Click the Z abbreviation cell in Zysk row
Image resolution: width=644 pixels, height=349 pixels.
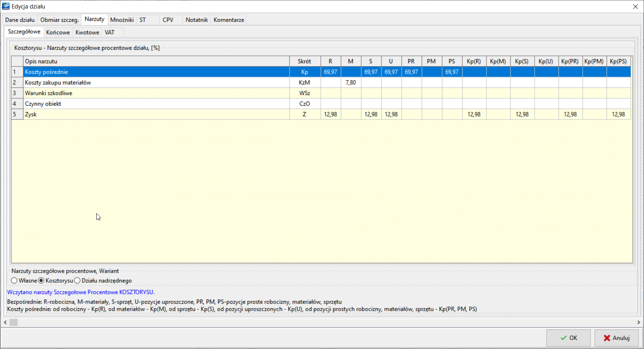pos(305,114)
